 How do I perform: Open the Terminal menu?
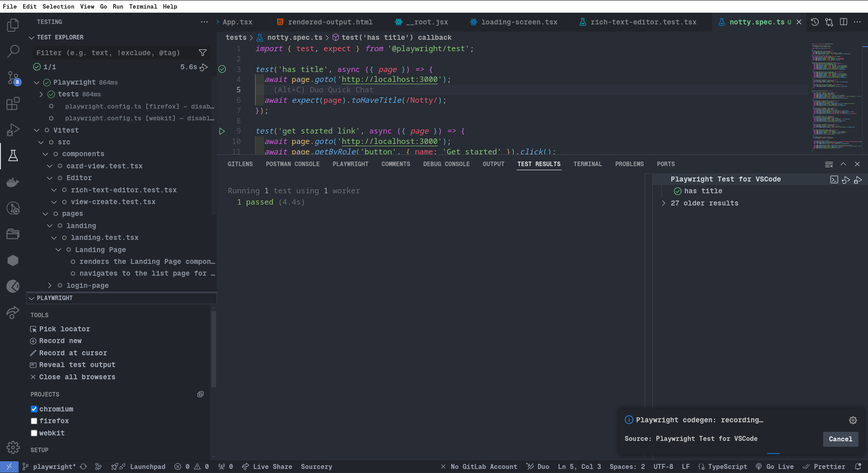pos(143,6)
